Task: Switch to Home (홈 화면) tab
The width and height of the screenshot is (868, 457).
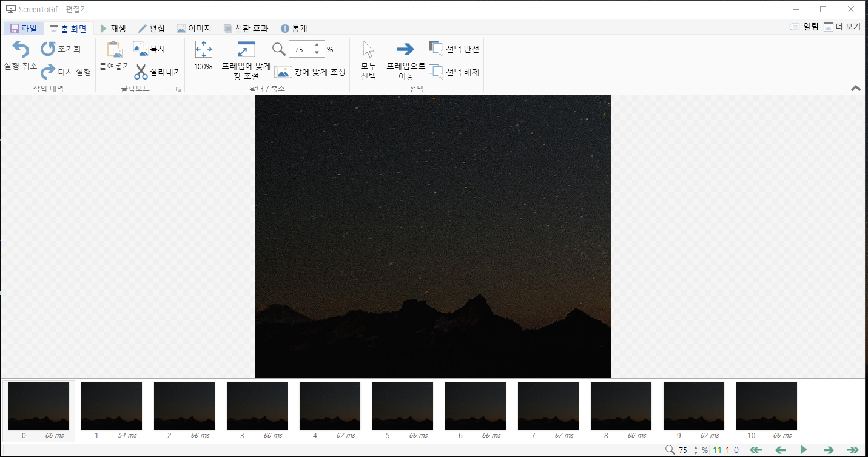Action: click(68, 28)
